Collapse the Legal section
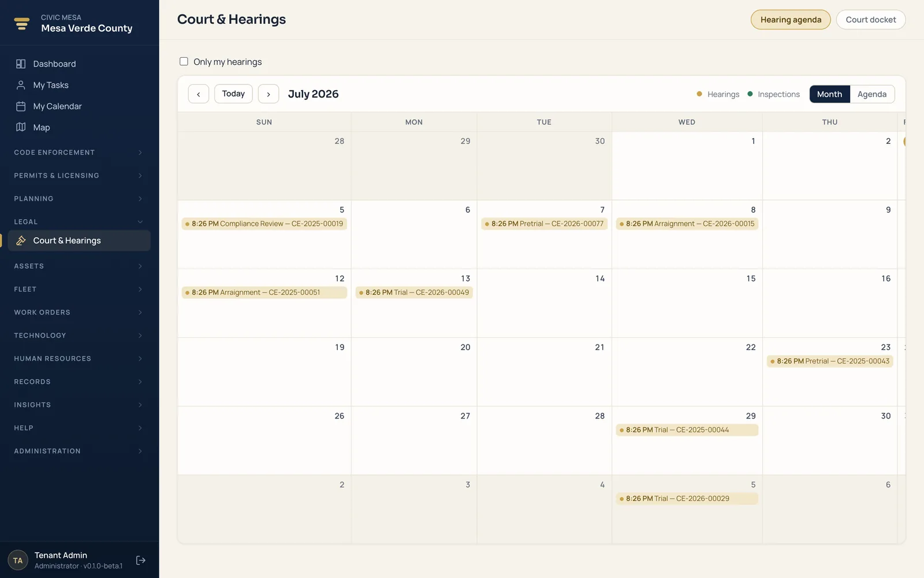The image size is (924, 578). click(x=79, y=222)
